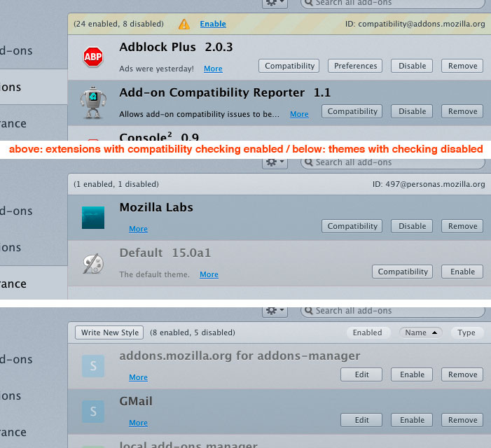Open Adblock Plus Preferences
491x448 pixels.
[355, 66]
